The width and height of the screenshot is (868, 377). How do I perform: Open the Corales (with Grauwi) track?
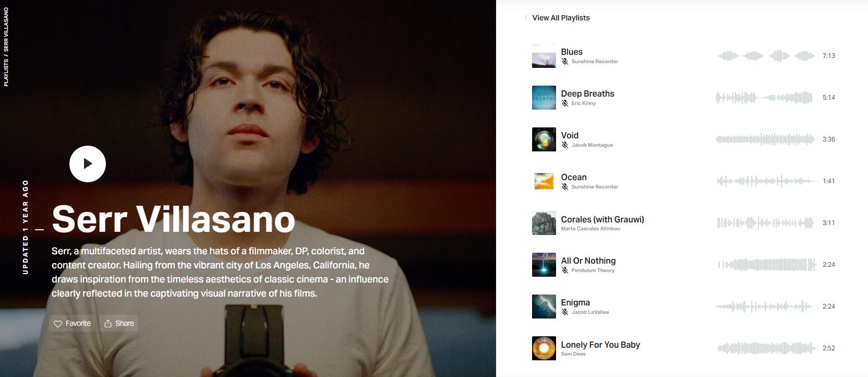click(x=602, y=219)
